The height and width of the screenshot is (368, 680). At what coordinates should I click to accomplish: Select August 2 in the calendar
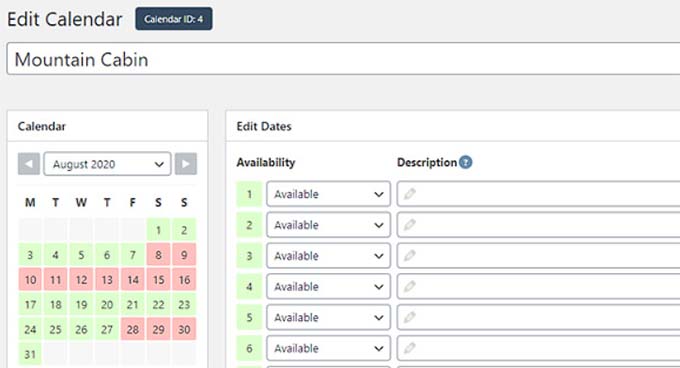[184, 230]
